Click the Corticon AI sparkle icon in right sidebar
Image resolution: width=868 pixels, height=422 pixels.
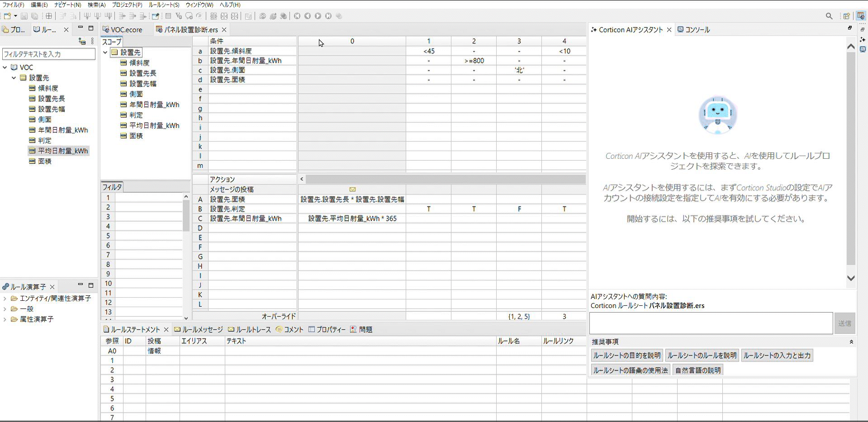(x=863, y=39)
